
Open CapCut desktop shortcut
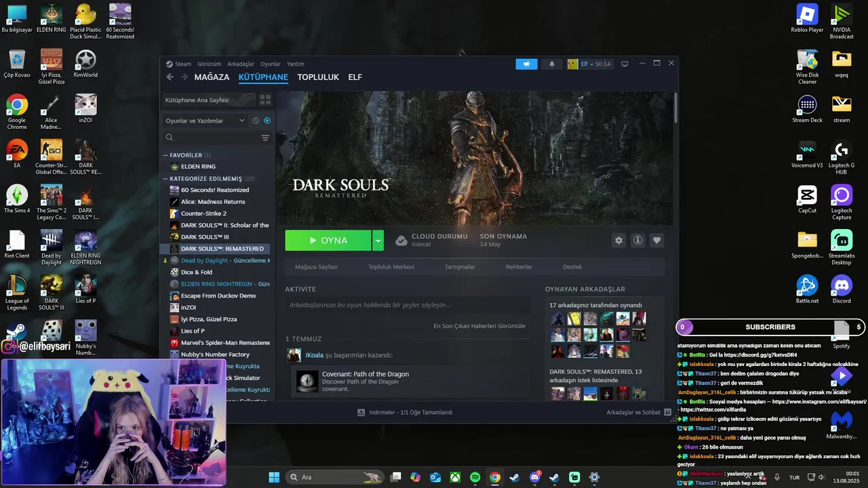(807, 199)
